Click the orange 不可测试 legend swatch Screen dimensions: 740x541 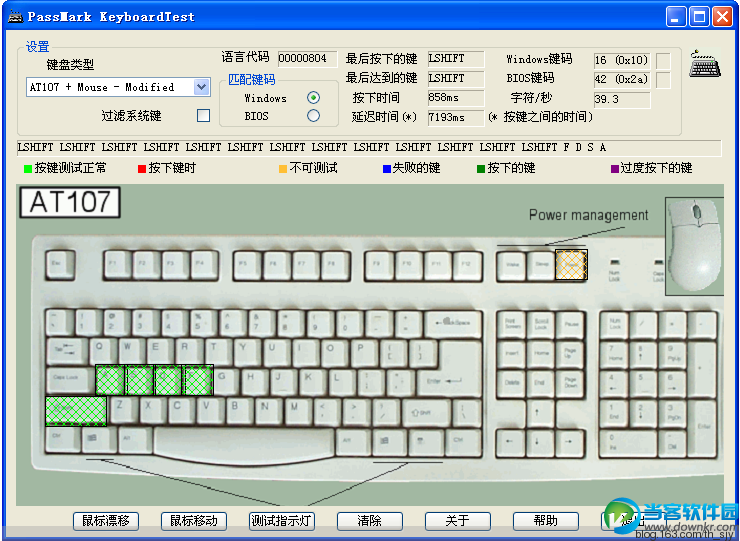[x=283, y=169]
